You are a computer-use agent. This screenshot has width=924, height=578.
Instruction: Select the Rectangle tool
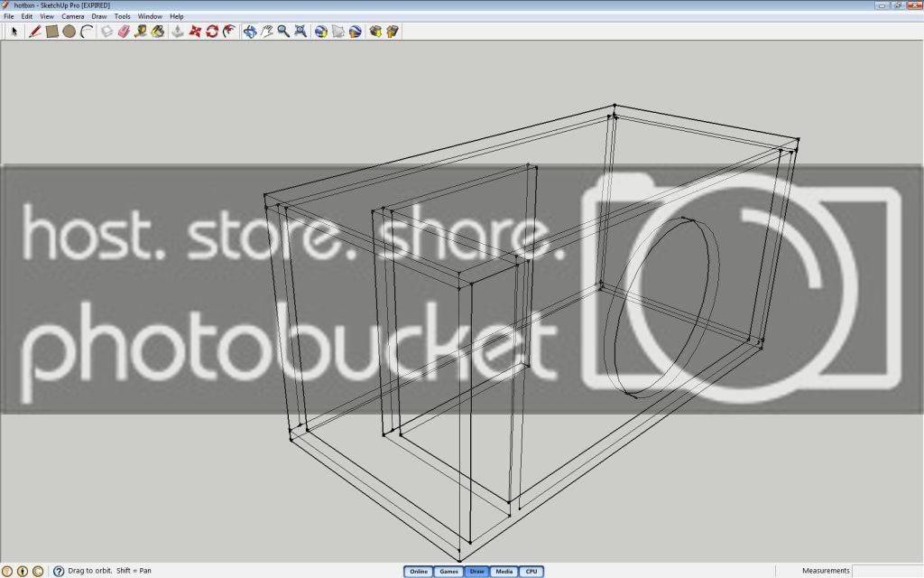point(52,32)
